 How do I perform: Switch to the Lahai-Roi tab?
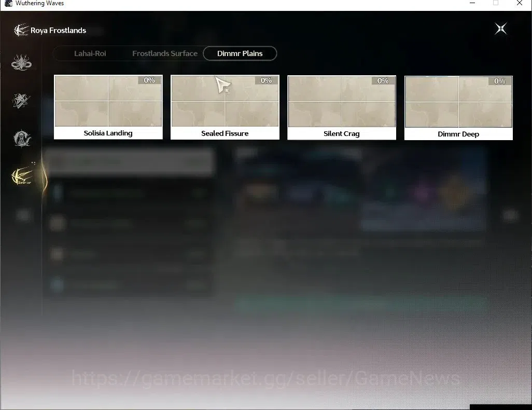90,53
